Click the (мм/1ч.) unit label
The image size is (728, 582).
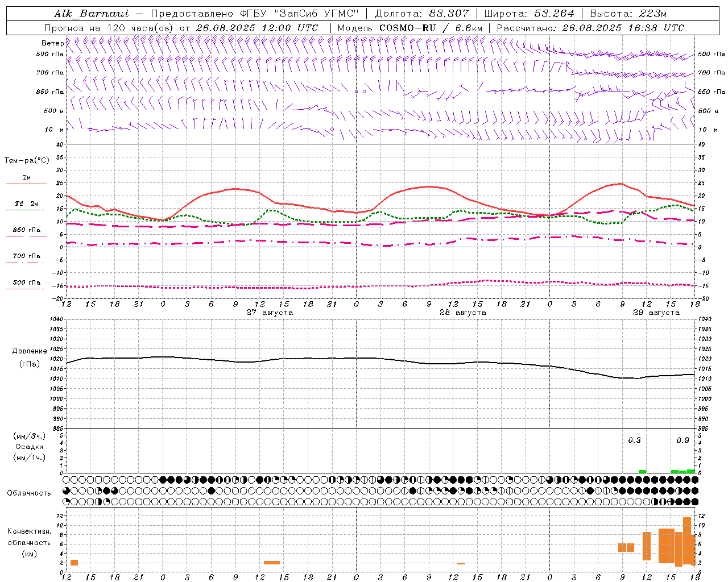click(x=30, y=458)
